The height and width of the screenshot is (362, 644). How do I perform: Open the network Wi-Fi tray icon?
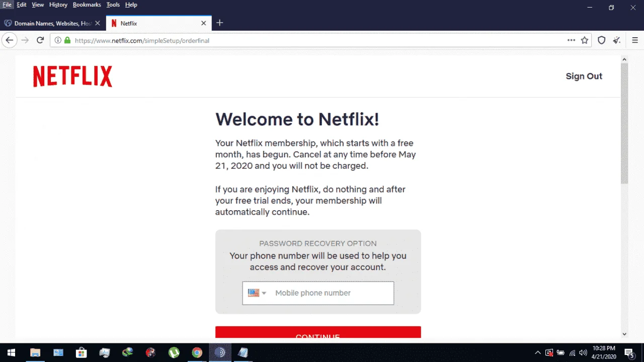572,352
